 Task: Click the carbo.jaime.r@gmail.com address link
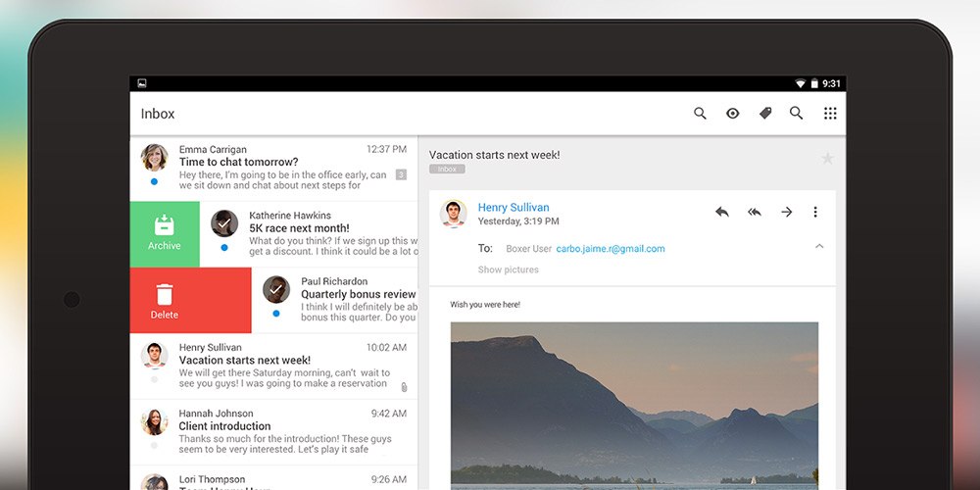click(x=611, y=249)
